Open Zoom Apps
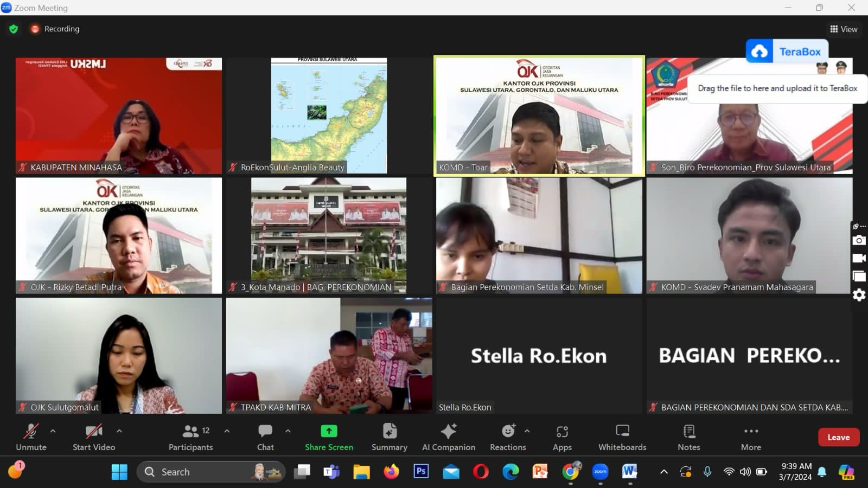Image resolution: width=868 pixels, height=488 pixels. (562, 438)
